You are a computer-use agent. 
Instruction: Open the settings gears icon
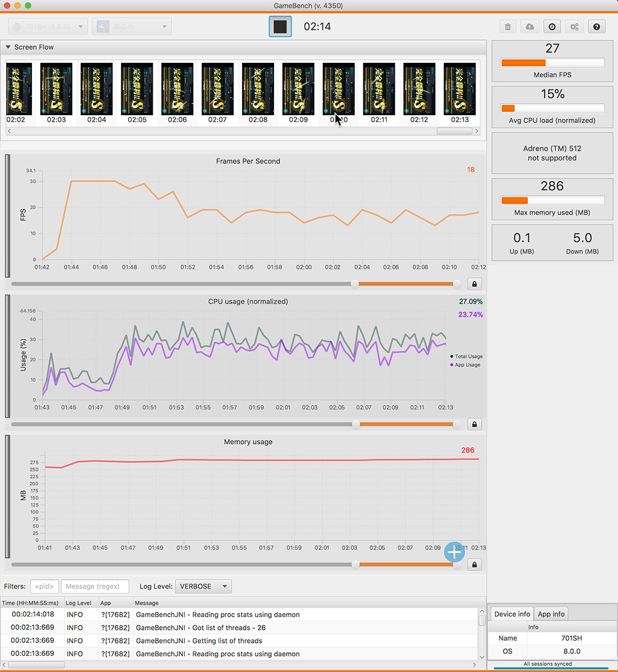[574, 27]
